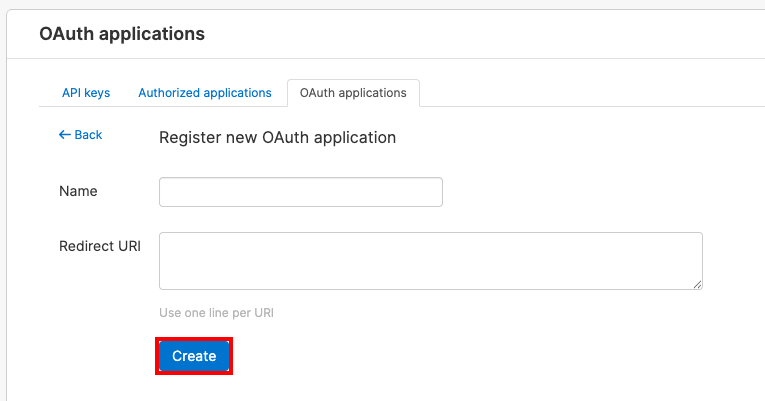Go back using the Back link
The width and height of the screenshot is (765, 401).
pos(81,135)
